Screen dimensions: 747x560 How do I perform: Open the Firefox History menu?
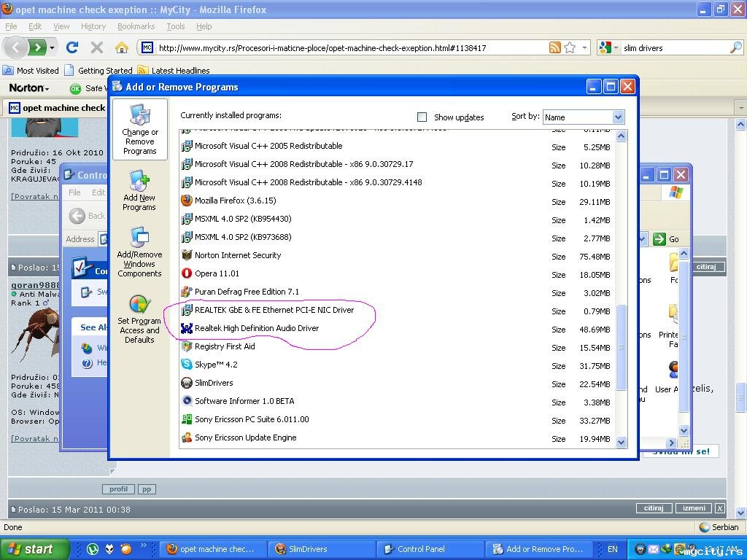[93, 26]
